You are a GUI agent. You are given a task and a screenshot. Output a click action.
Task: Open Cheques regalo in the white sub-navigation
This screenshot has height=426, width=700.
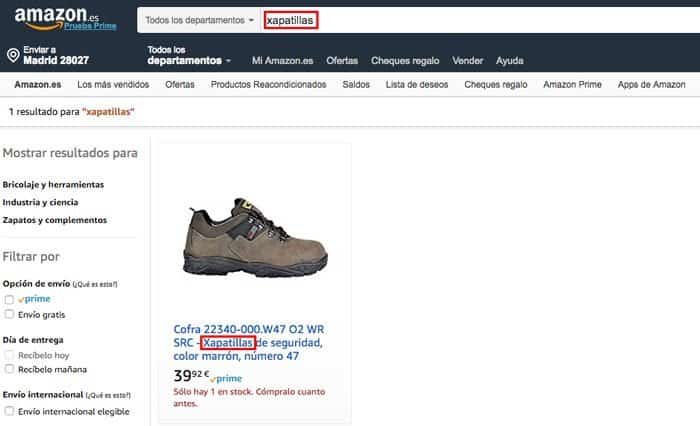pos(496,84)
